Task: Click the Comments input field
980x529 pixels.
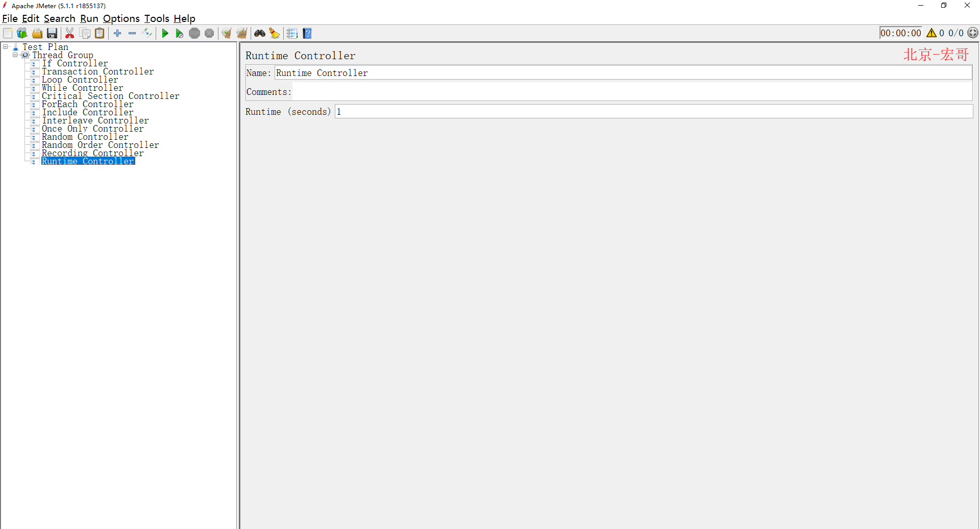Action: [632, 92]
